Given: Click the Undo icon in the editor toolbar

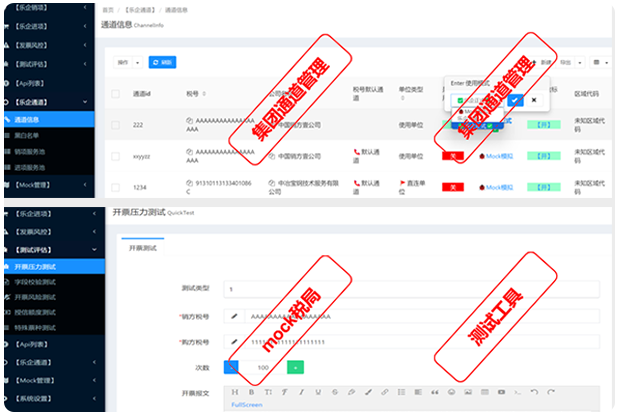Looking at the screenshot, I should coord(535,391).
